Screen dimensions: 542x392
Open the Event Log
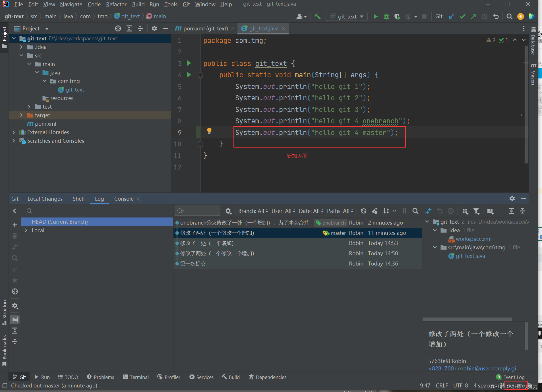[x=510, y=377]
